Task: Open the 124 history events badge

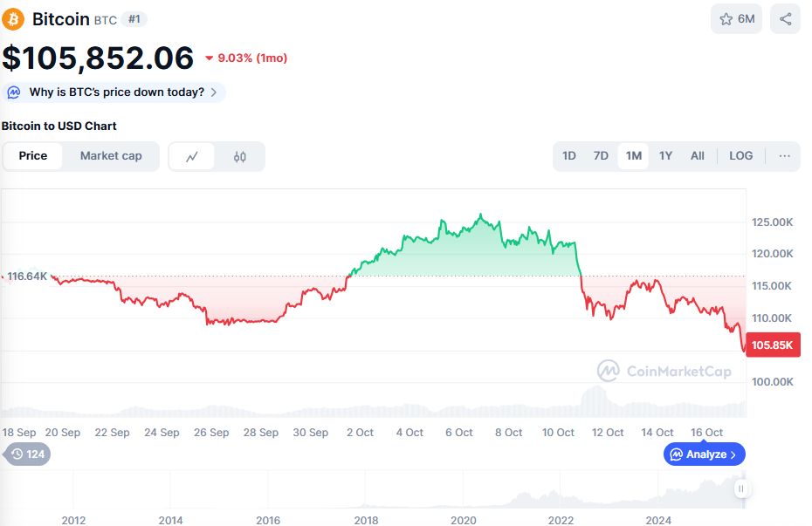Action: (27, 454)
